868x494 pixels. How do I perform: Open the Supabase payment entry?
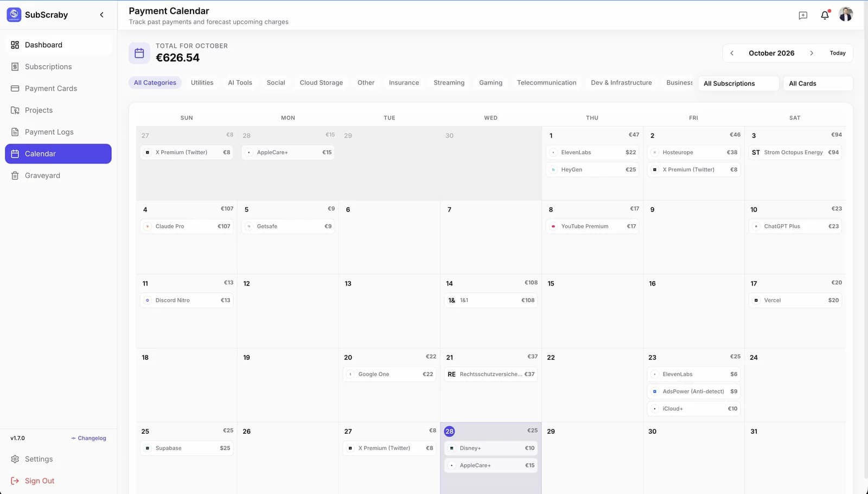click(187, 448)
